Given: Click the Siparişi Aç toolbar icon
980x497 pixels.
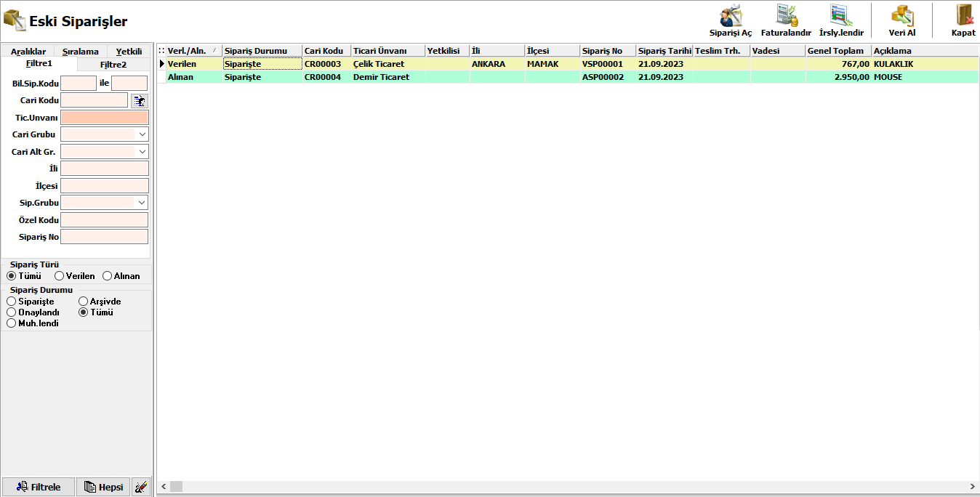Looking at the screenshot, I should [x=730, y=15].
